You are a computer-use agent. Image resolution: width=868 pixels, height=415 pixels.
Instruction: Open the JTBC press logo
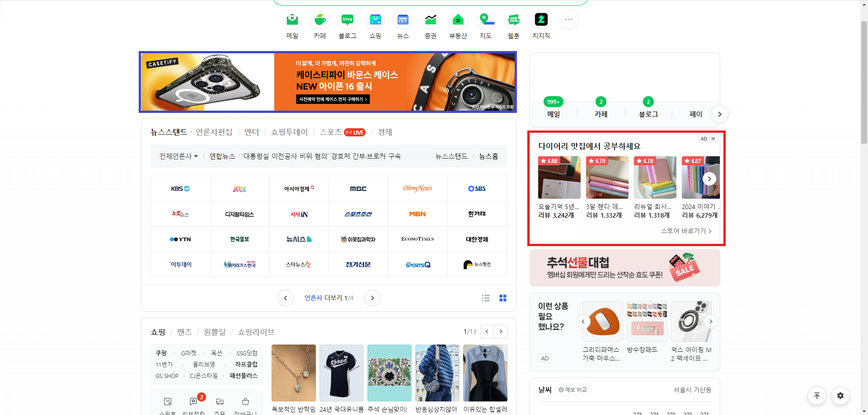[239, 189]
